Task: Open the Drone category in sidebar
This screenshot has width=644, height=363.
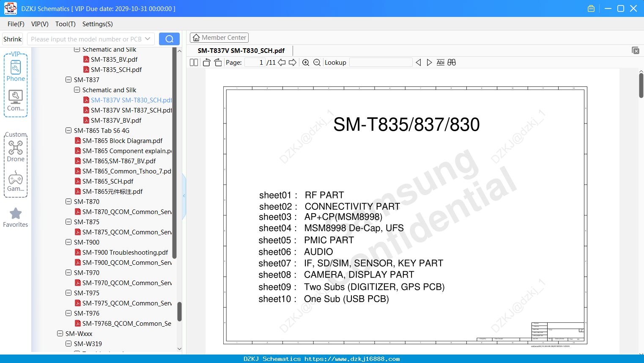Action: [16, 151]
